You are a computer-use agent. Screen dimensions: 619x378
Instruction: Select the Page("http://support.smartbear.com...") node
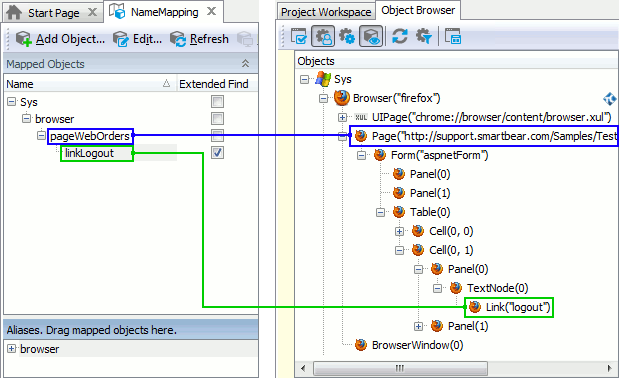[x=494, y=136]
